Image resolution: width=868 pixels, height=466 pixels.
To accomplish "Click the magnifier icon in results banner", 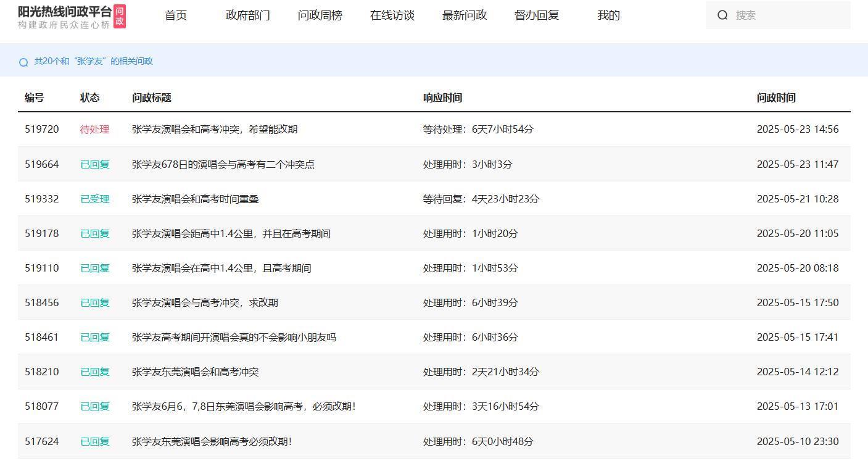I will (23, 62).
